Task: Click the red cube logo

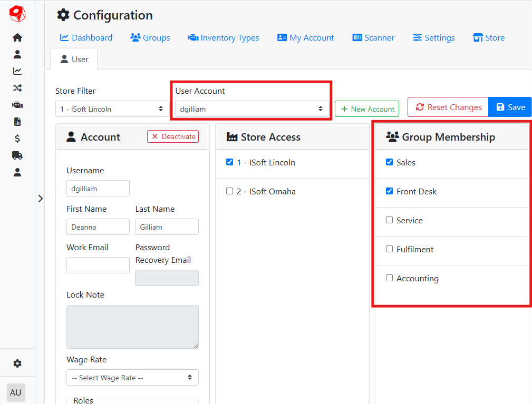Action: pos(17,14)
